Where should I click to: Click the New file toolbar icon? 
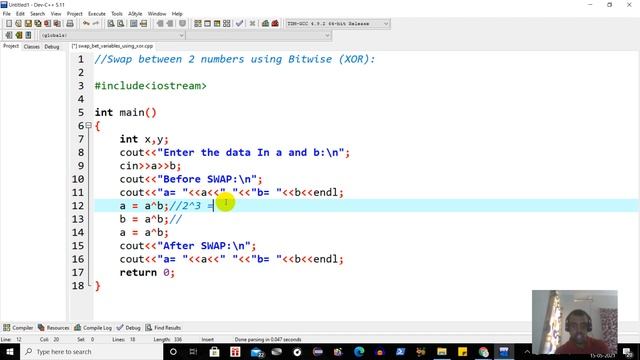coord(9,24)
